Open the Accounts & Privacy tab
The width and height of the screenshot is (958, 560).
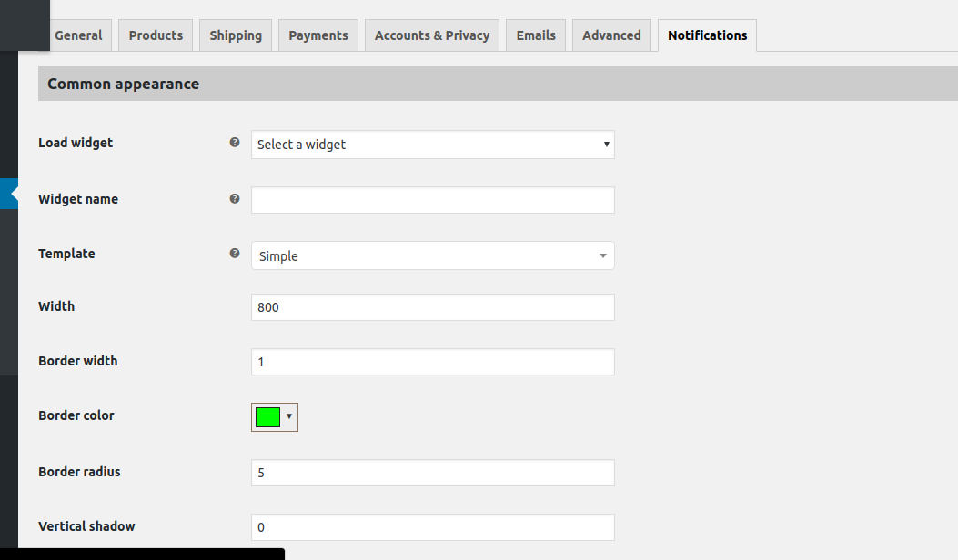tap(432, 35)
